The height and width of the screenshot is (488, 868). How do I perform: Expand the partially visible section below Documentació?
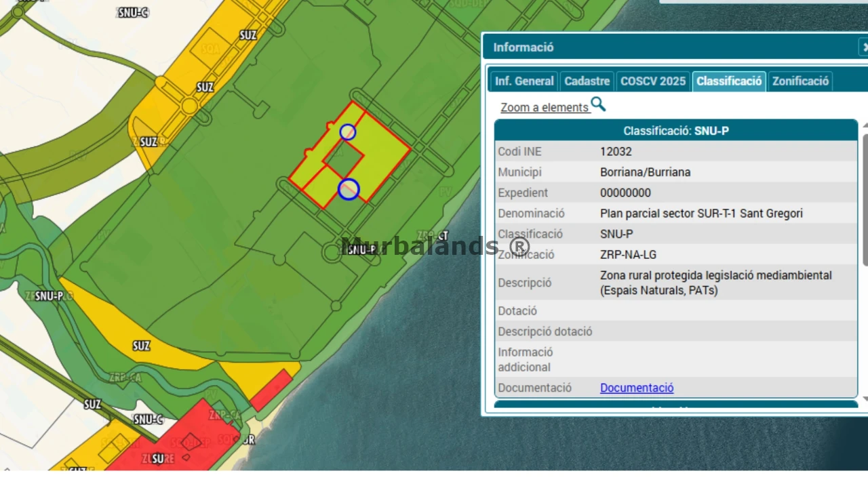tap(676, 405)
